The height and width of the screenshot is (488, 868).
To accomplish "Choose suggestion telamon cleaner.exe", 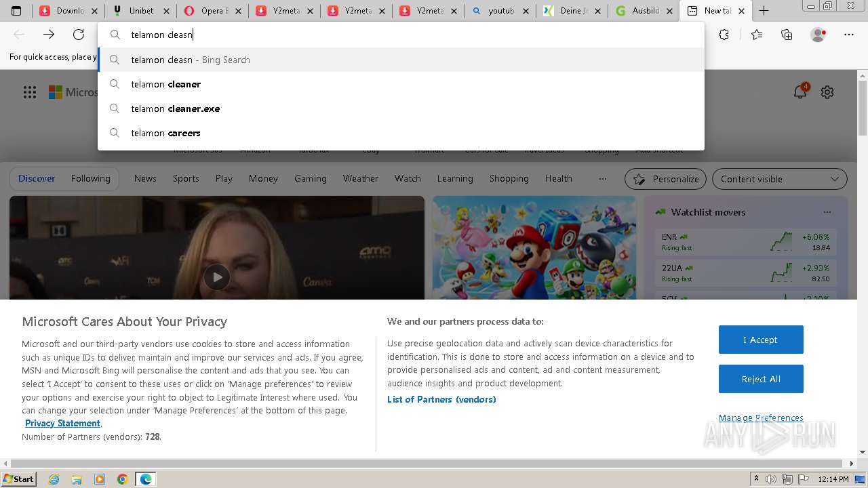I will 401,108.
